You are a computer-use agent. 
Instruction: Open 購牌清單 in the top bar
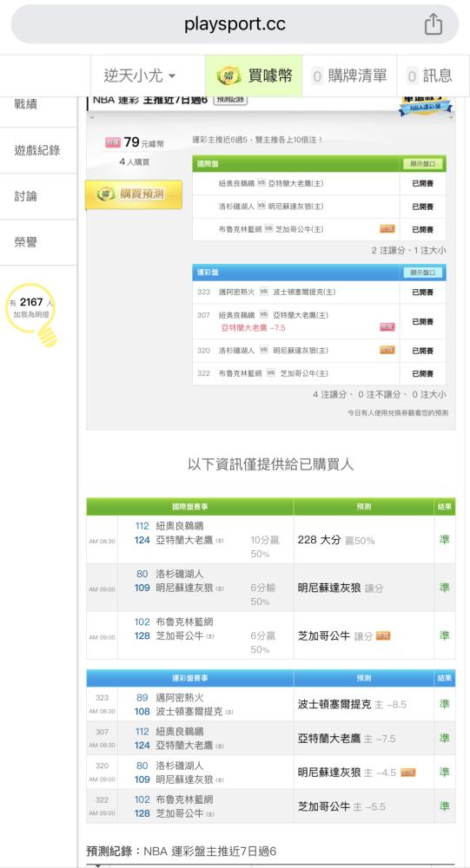[349, 76]
